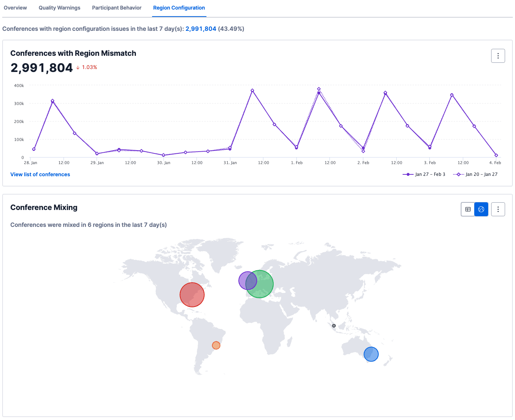Click the red bubble over North America
Viewport: 515px width, 420px height.
click(192, 295)
